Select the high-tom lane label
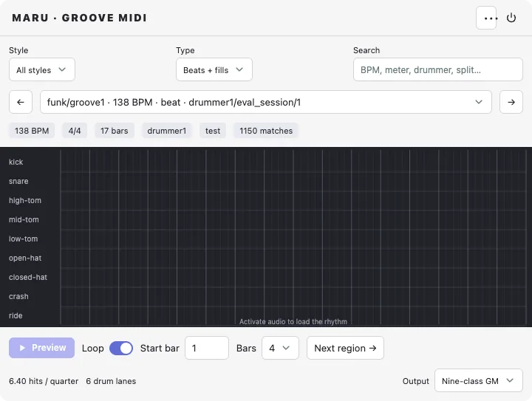532x401 pixels. click(25, 201)
